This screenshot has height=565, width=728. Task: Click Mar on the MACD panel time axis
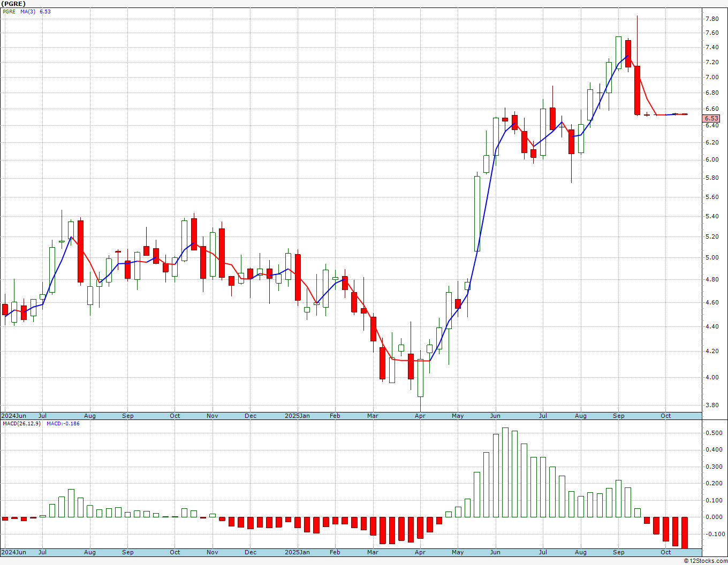click(373, 552)
